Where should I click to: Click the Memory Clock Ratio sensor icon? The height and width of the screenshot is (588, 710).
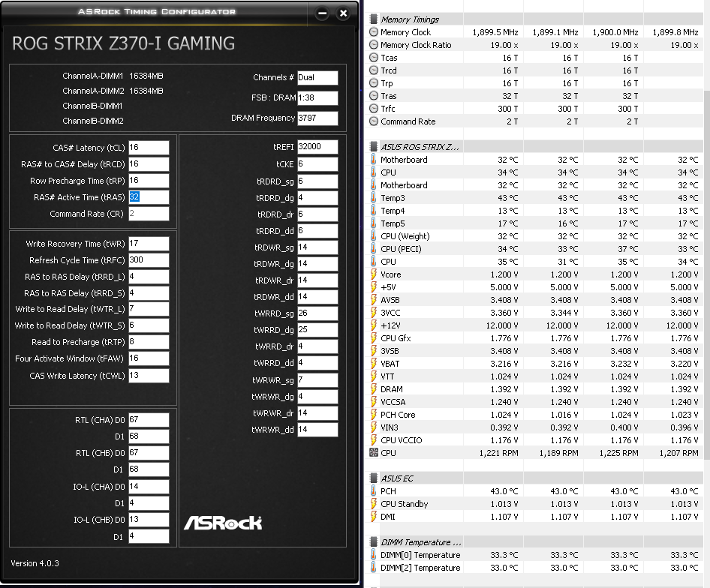(374, 45)
